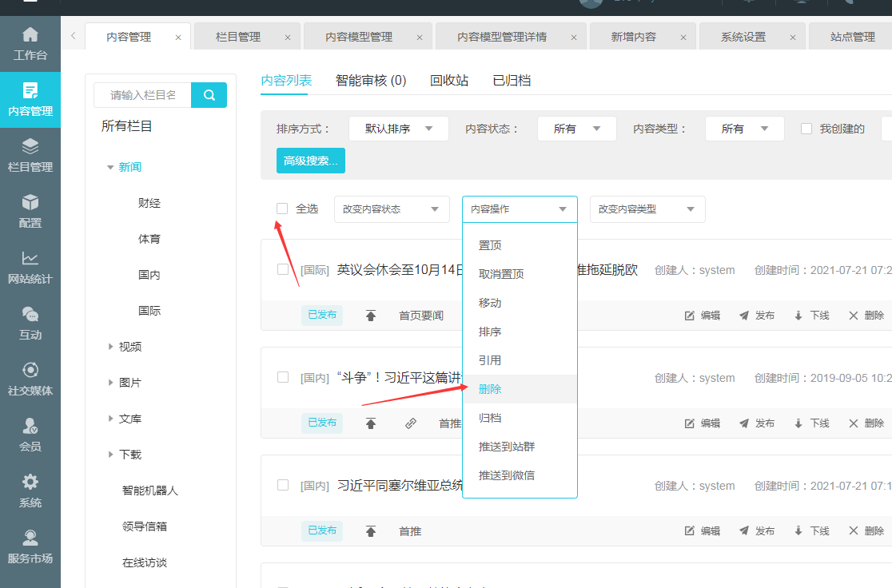Click the 互动 chat bubbles icon
This screenshot has width=892, height=588.
click(30, 314)
